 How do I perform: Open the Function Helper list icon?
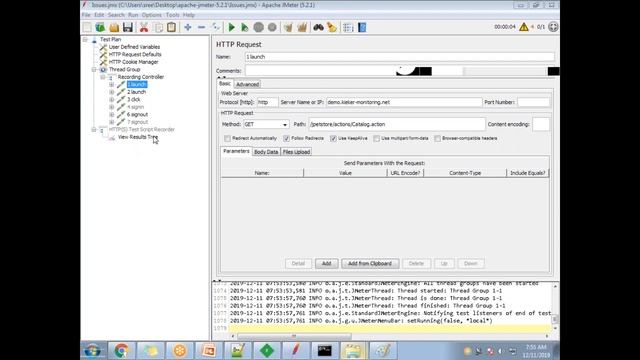[x=348, y=27]
